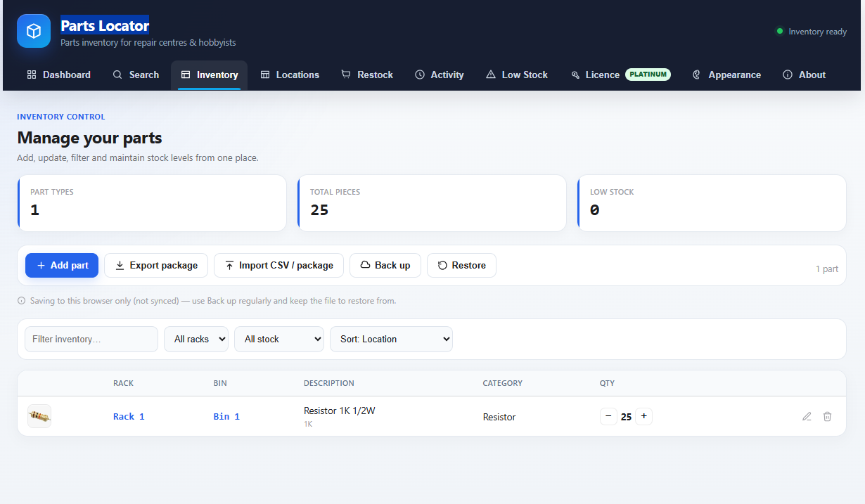The image size is (865, 504).
Task: Click the Rack 1 link
Action: (x=129, y=417)
